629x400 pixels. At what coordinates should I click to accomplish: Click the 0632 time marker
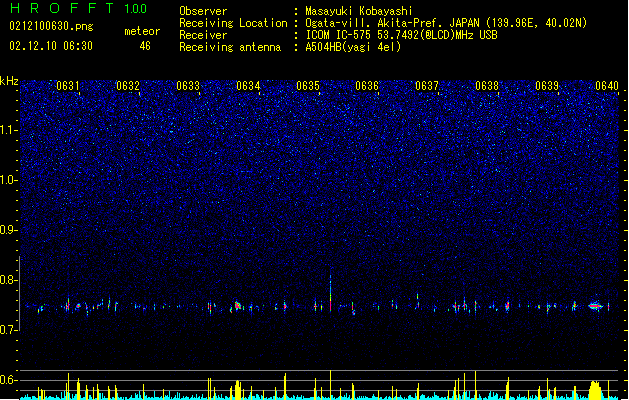tap(128, 85)
